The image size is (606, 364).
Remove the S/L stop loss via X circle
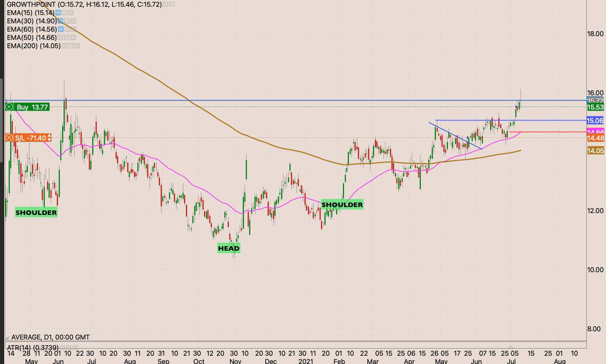9,138
